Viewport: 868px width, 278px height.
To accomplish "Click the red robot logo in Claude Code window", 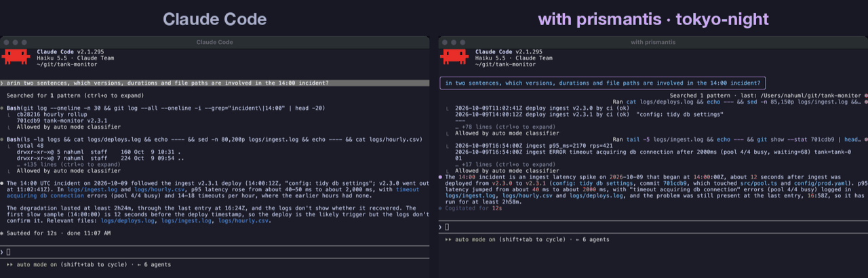I will (16, 57).
